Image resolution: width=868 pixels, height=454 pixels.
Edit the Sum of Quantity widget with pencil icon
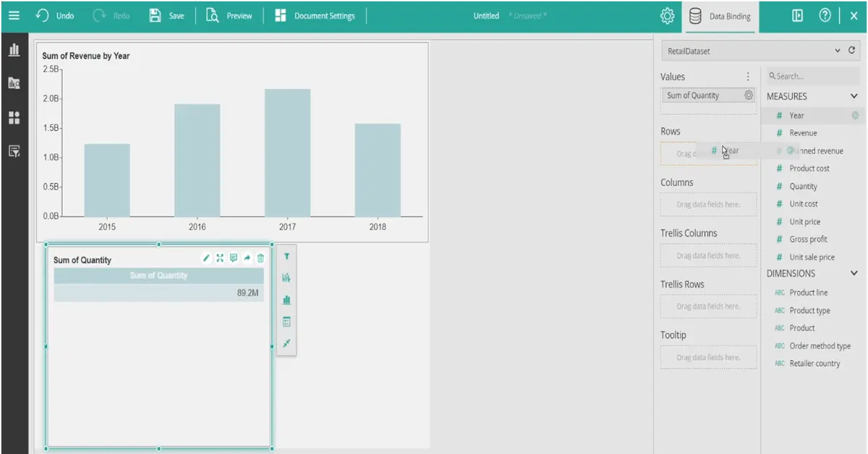(x=206, y=258)
